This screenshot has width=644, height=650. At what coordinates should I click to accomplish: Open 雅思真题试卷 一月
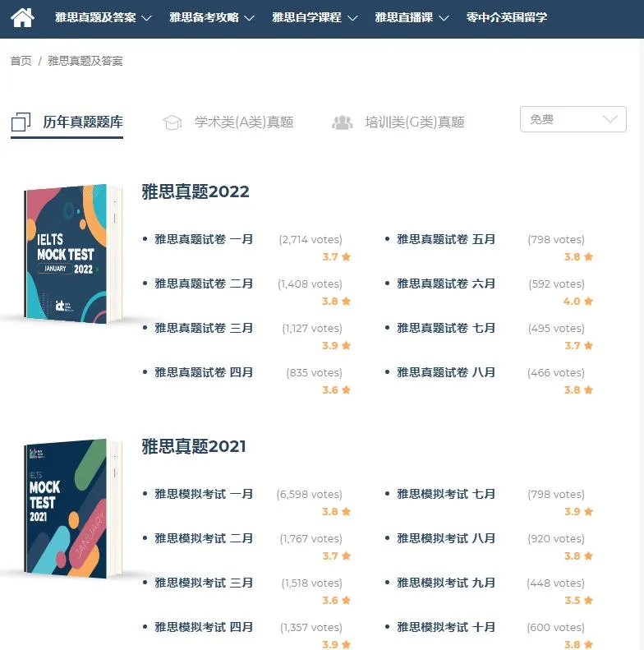point(204,239)
